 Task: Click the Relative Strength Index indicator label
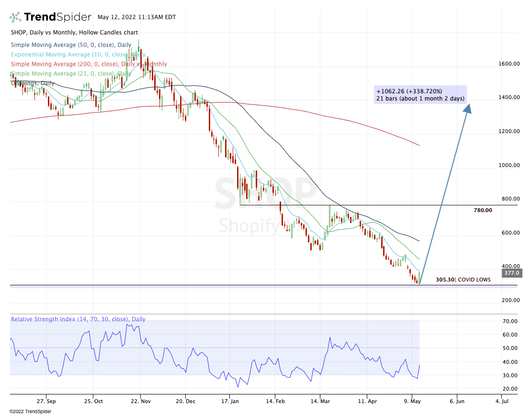tap(78, 319)
